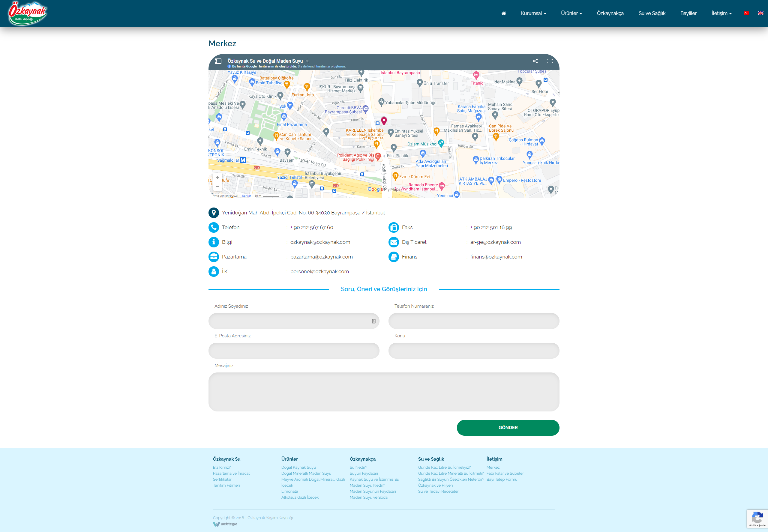Click the GÖNDER submit button
The height and width of the screenshot is (532, 768).
click(x=508, y=427)
